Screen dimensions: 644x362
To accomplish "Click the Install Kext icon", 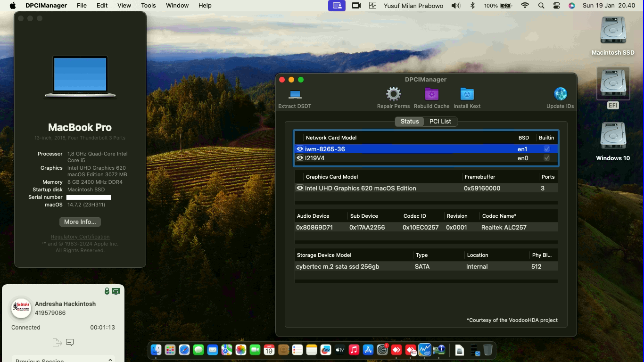I will [467, 94].
